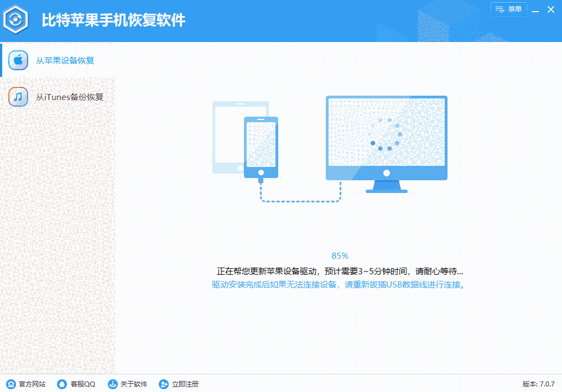Click the 85% progress indicator text
This screenshot has width=562, height=392.
tap(340, 255)
